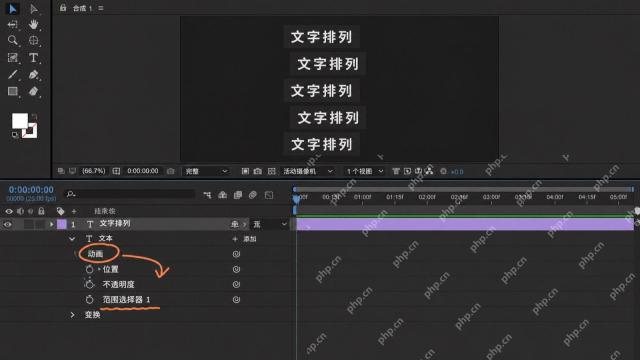
Task: Open the 完整 resolution dropdown
Action: [206, 171]
